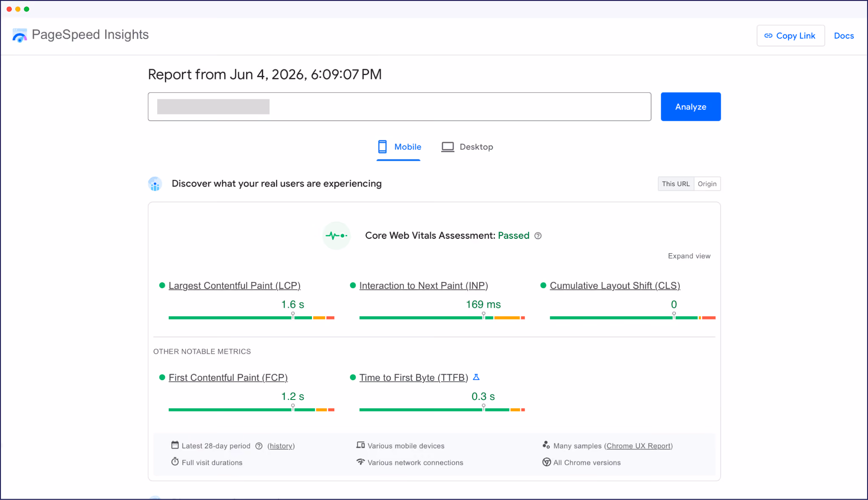Open the history link

281,446
